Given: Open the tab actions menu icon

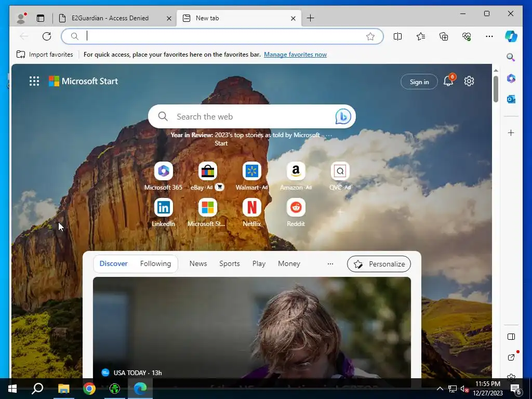Looking at the screenshot, I should point(41,18).
